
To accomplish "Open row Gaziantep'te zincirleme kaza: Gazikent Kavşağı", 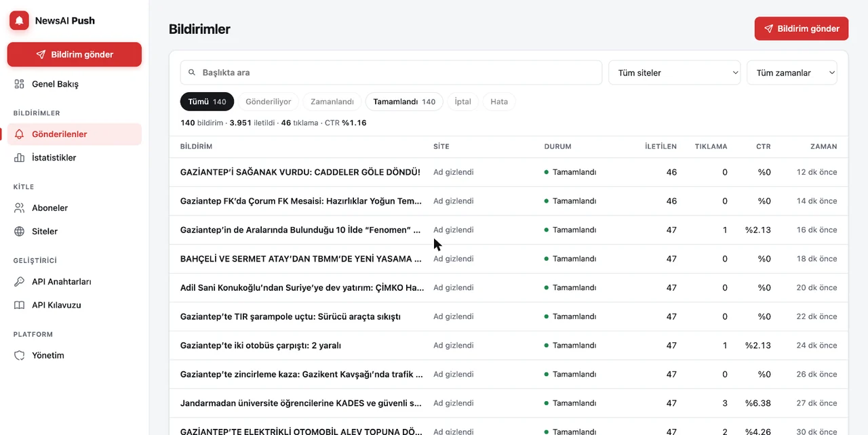I will [x=509, y=374].
